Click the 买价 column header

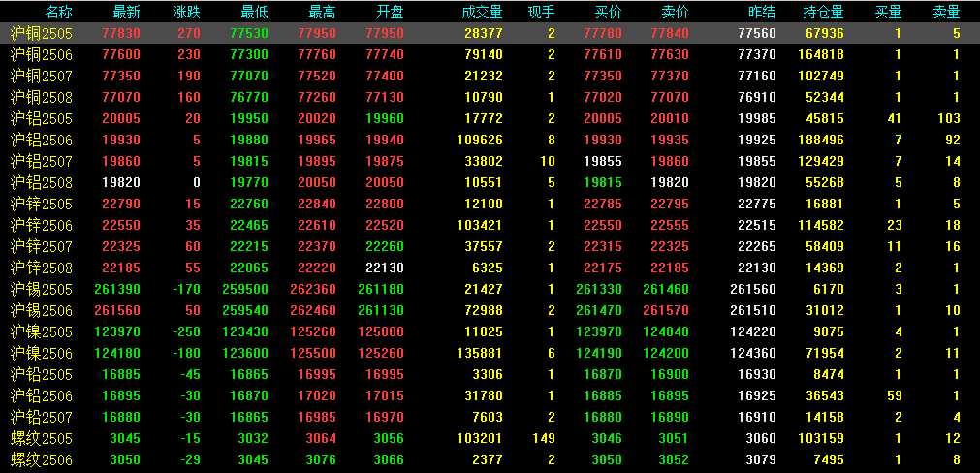pos(608,12)
